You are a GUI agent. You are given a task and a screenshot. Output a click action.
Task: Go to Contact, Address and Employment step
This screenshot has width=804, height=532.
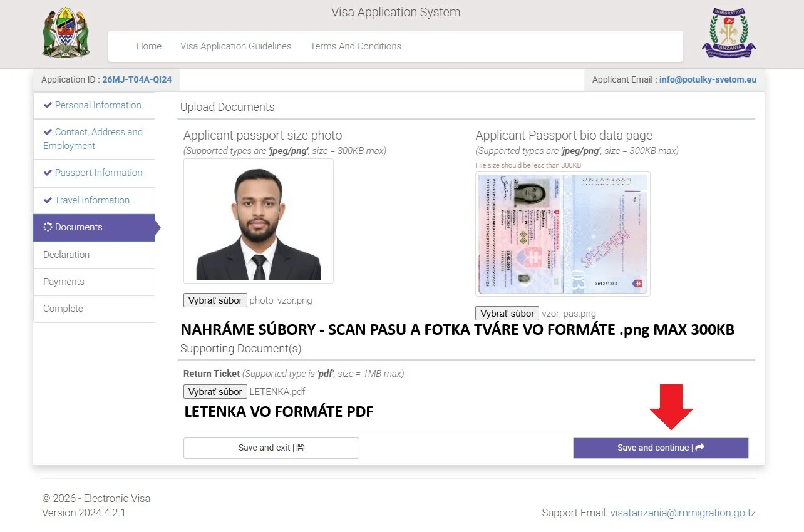pyautogui.click(x=94, y=139)
